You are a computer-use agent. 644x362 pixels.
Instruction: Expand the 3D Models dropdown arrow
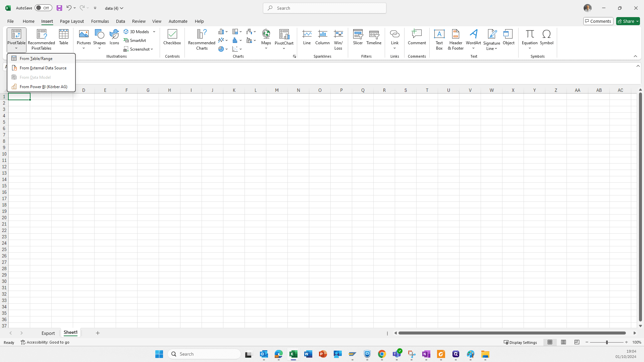[154, 32]
